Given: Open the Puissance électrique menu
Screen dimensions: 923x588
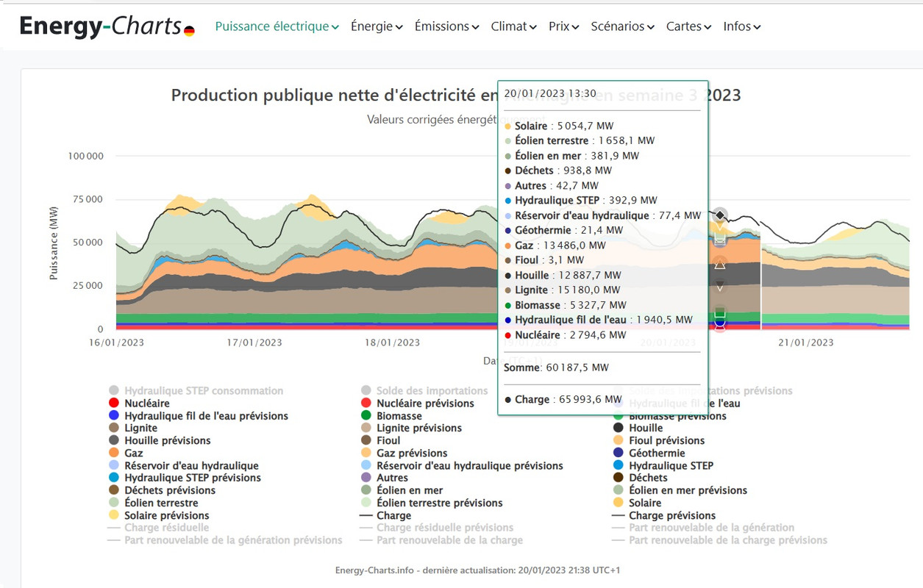Looking at the screenshot, I should click(x=277, y=26).
